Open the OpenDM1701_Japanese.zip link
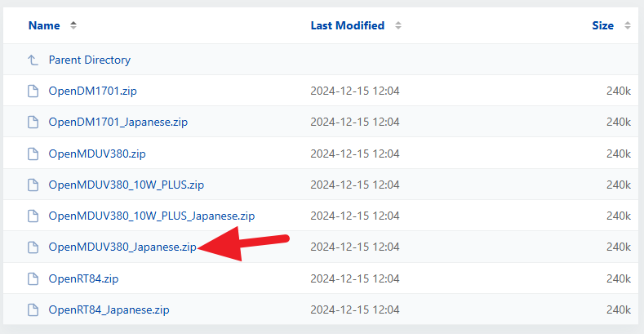 (x=118, y=122)
